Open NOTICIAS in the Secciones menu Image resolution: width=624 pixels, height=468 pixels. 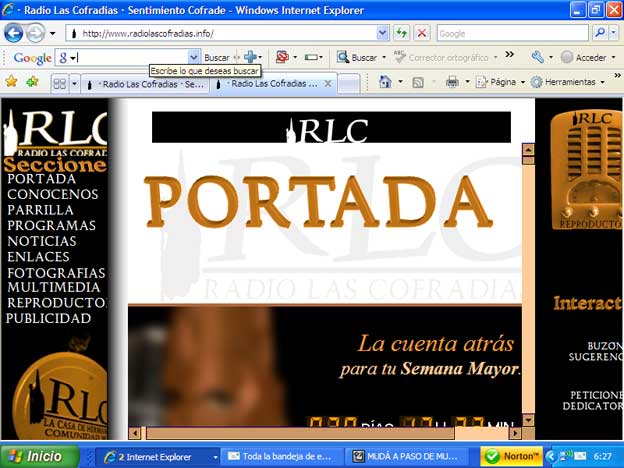pos(41,241)
